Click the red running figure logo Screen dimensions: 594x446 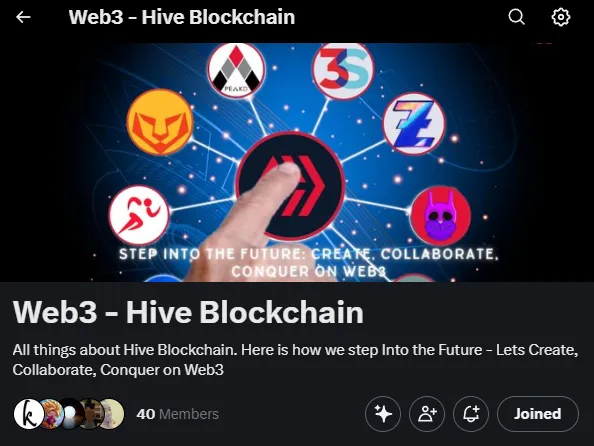[139, 215]
